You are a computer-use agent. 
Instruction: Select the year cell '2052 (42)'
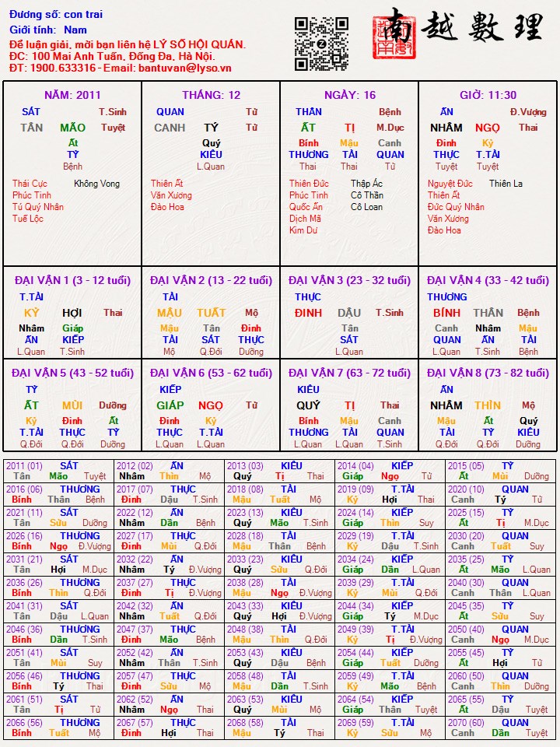pyautogui.click(x=169, y=658)
